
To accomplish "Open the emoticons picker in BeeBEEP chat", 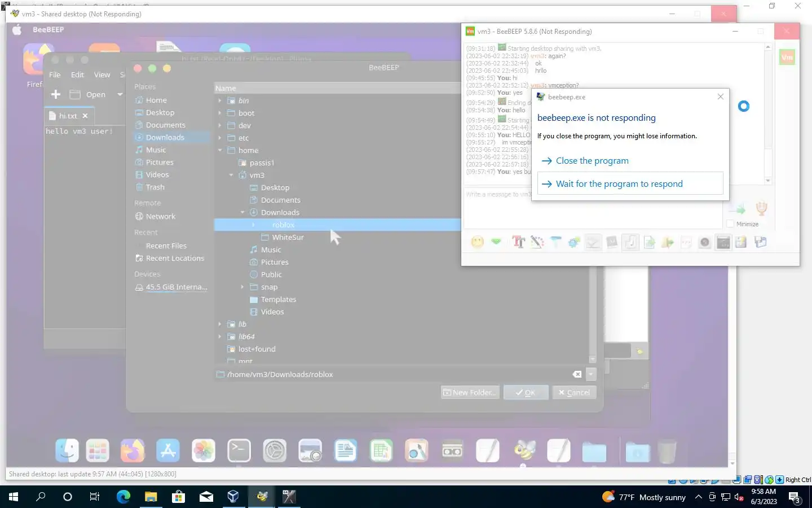I will click(478, 242).
